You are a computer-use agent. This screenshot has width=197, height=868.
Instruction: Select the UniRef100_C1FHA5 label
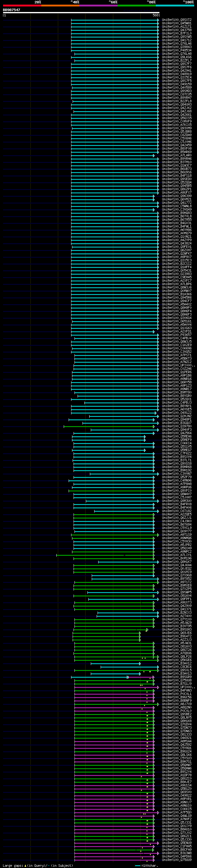[x=177, y=846]
